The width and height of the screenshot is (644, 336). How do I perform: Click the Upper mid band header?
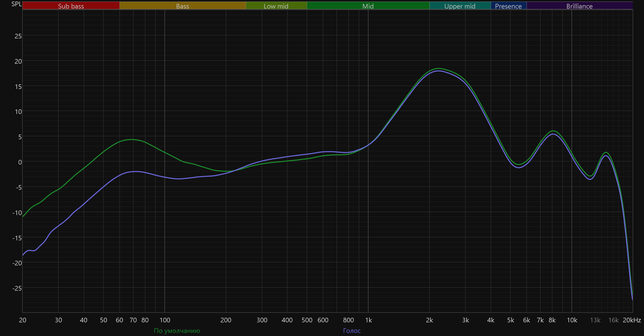click(460, 6)
